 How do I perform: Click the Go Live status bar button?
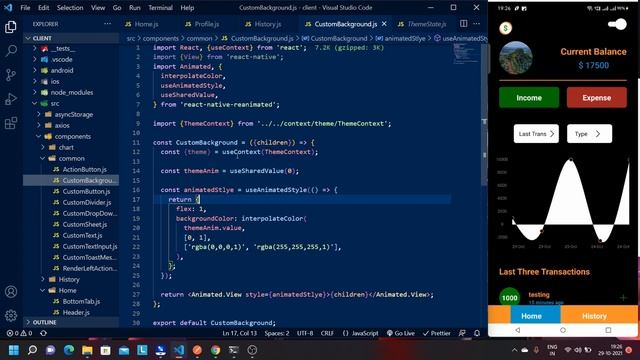400,333
